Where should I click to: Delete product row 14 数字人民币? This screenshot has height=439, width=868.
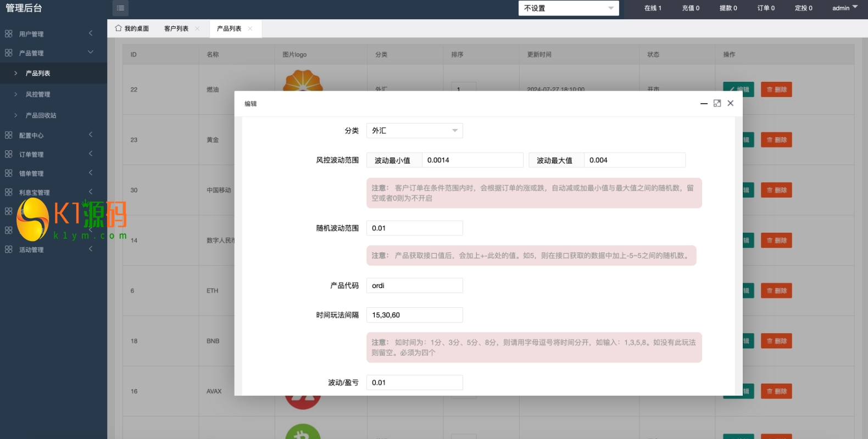click(776, 240)
